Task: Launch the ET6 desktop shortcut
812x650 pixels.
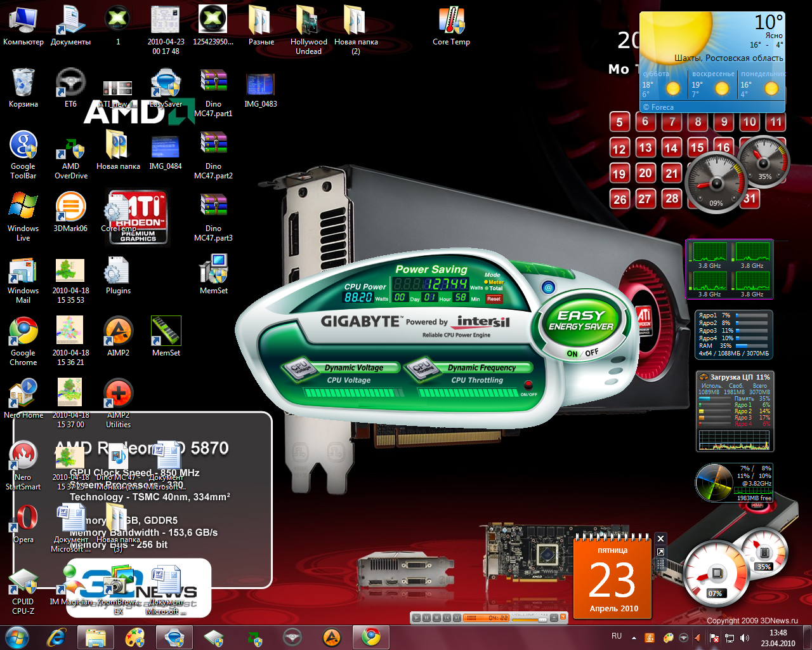Action: click(70, 88)
